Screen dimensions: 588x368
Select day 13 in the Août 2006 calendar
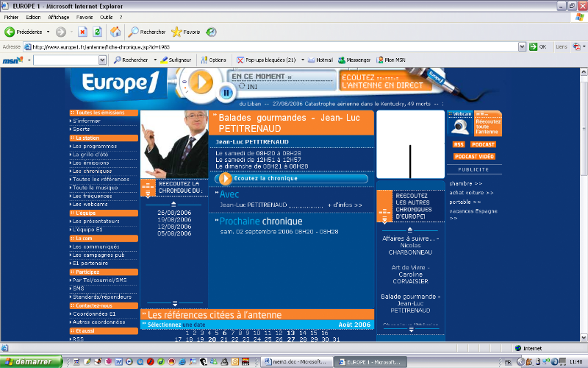[x=291, y=333]
